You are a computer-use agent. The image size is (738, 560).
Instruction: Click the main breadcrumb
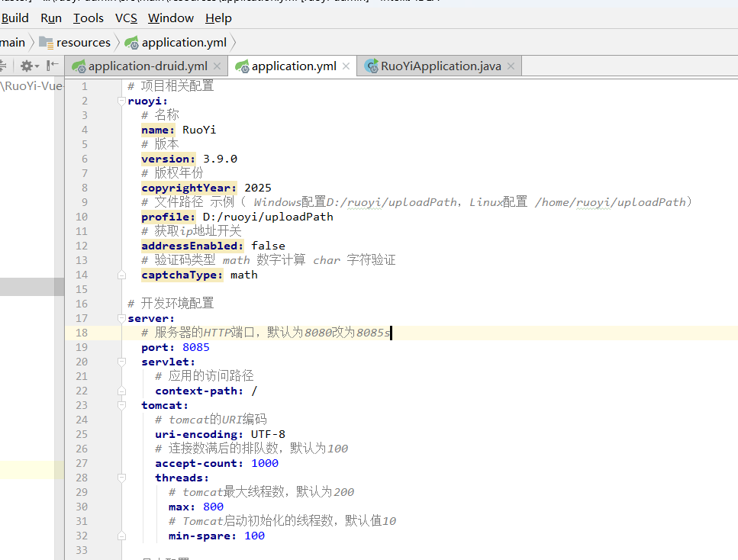[x=13, y=43]
